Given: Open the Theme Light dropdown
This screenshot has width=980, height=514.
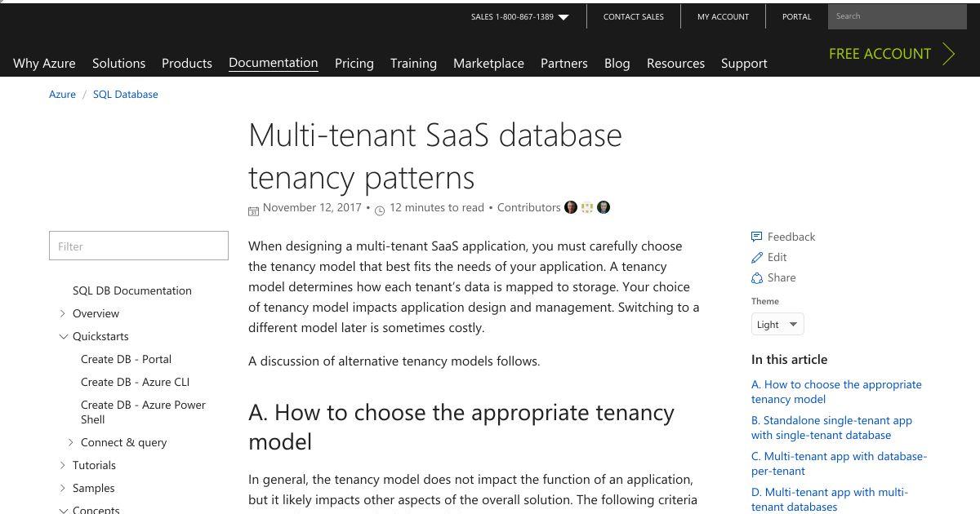Looking at the screenshot, I should click(x=777, y=324).
